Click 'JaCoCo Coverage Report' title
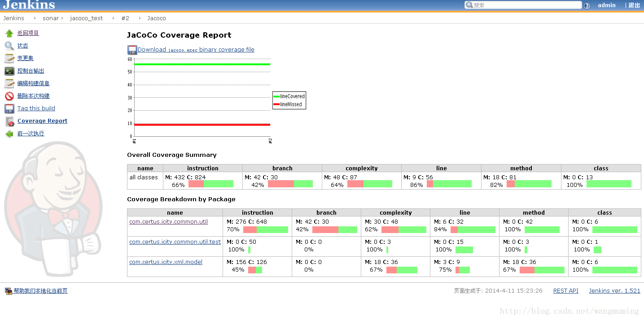This screenshot has width=644, height=320. click(x=179, y=35)
